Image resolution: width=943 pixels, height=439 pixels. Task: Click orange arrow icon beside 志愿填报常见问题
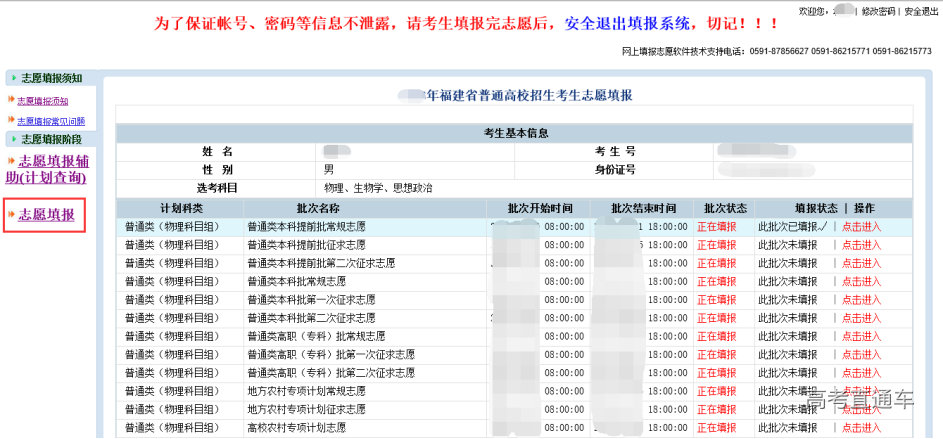coord(12,120)
